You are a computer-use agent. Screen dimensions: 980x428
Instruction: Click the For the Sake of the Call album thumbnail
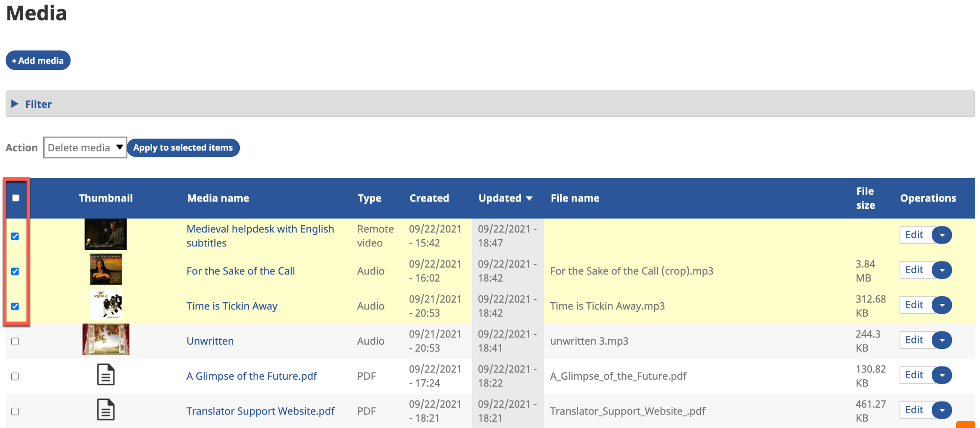click(x=106, y=269)
